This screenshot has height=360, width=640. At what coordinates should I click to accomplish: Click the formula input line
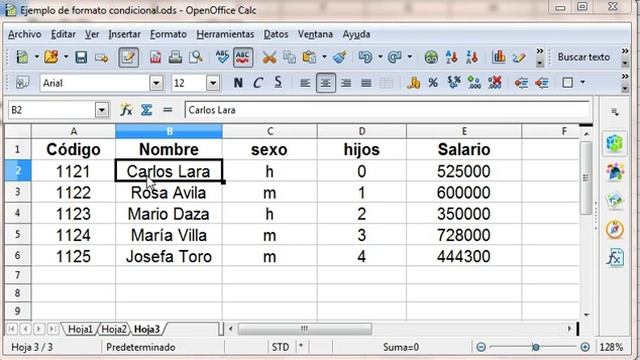(387, 110)
